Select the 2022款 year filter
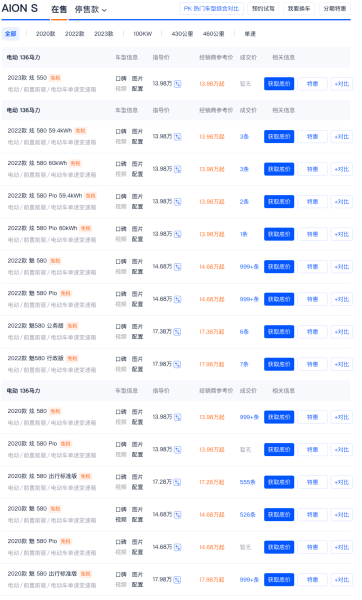This screenshot has height=600, width=362. coord(75,34)
